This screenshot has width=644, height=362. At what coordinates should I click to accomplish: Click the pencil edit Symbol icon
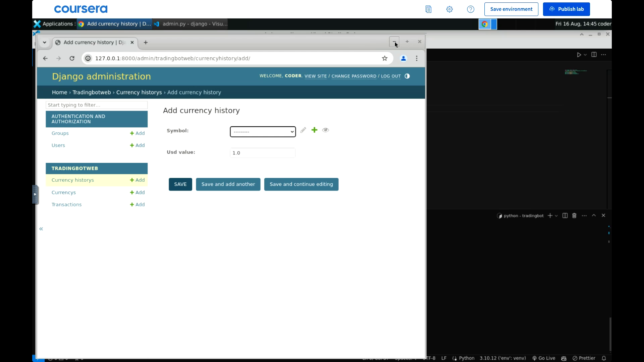coord(303,130)
